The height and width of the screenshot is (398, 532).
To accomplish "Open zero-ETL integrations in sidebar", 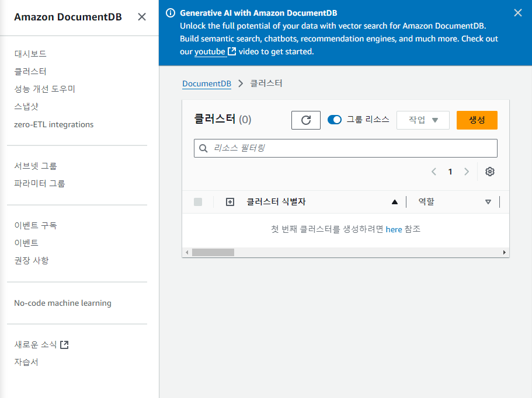I will [x=54, y=124].
